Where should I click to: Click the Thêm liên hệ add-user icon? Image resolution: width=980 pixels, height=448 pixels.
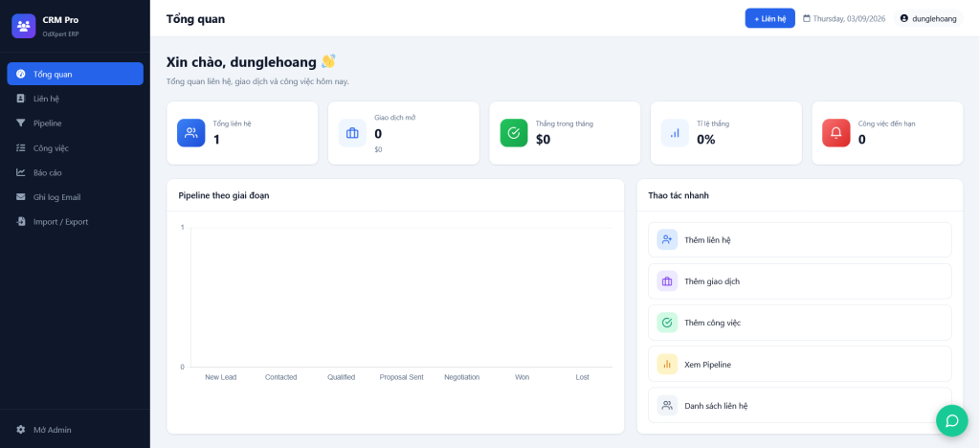[x=667, y=240]
